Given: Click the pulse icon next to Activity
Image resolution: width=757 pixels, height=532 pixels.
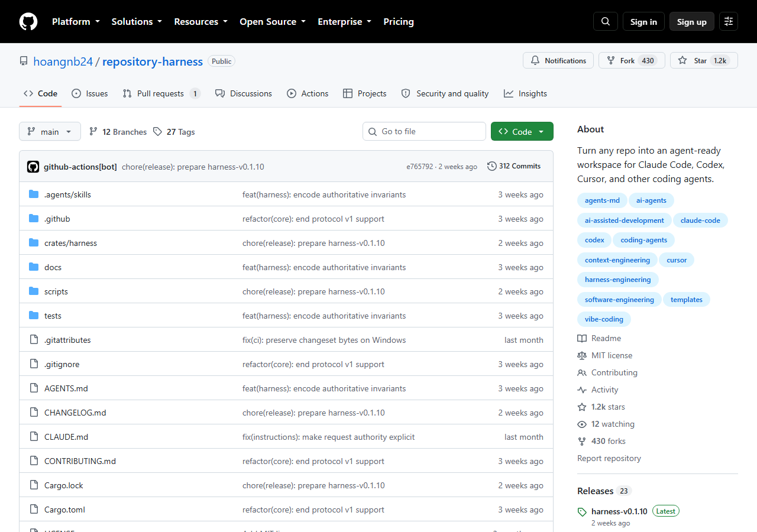Looking at the screenshot, I should [582, 390].
